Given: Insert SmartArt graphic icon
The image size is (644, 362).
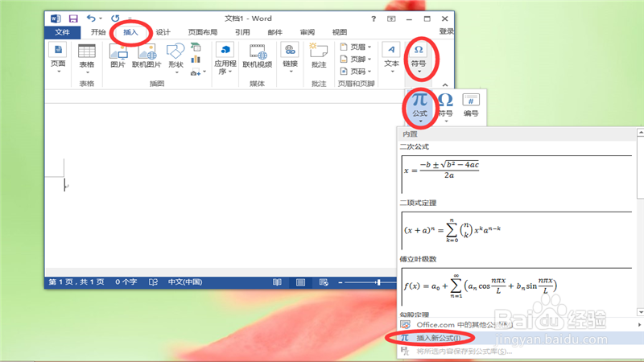Looking at the screenshot, I should point(196,47).
